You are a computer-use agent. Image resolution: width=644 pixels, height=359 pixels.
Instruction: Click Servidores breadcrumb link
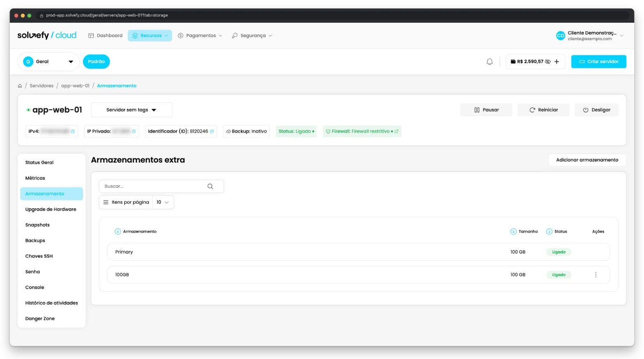(42, 86)
